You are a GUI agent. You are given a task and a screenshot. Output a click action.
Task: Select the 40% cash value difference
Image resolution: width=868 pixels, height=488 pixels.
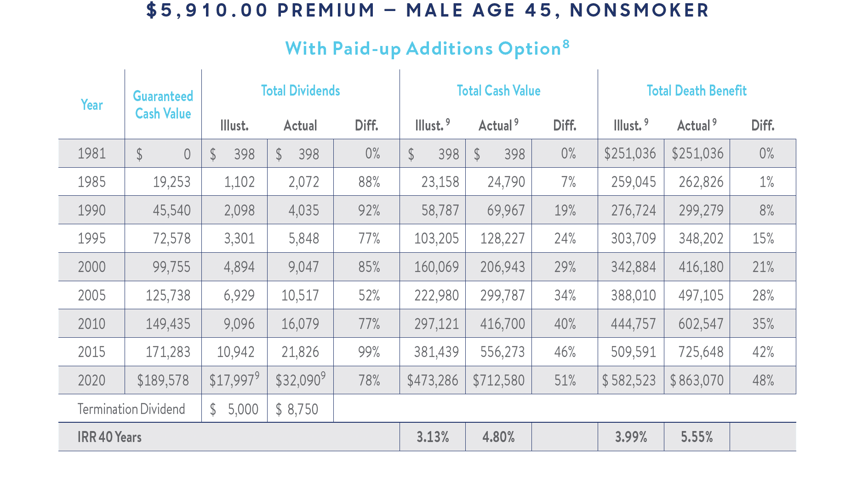pyautogui.click(x=565, y=324)
